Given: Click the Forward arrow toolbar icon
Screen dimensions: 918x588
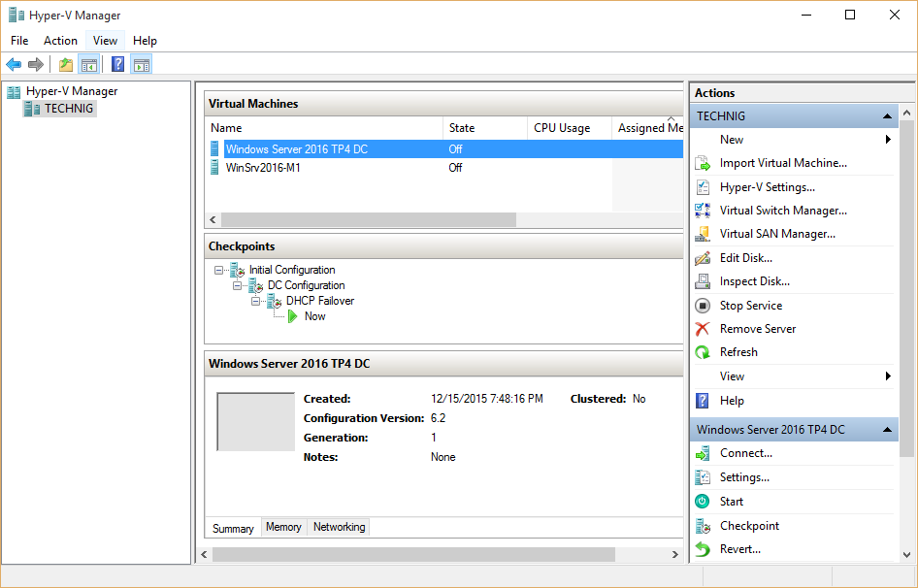Looking at the screenshot, I should [36, 64].
